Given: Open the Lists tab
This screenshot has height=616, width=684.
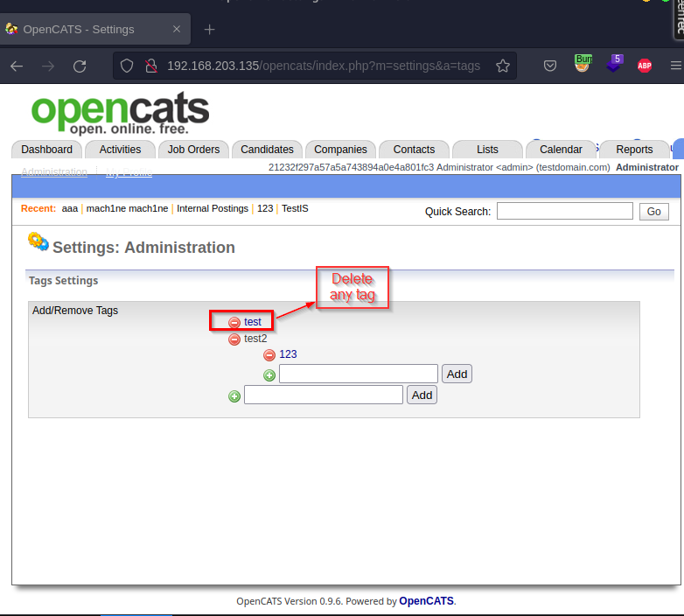Looking at the screenshot, I should pos(487,150).
